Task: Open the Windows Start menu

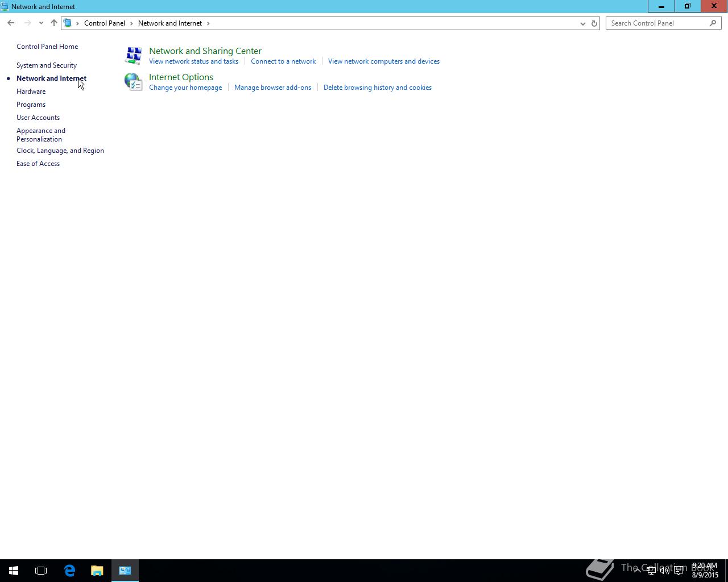Action: pyautogui.click(x=14, y=571)
